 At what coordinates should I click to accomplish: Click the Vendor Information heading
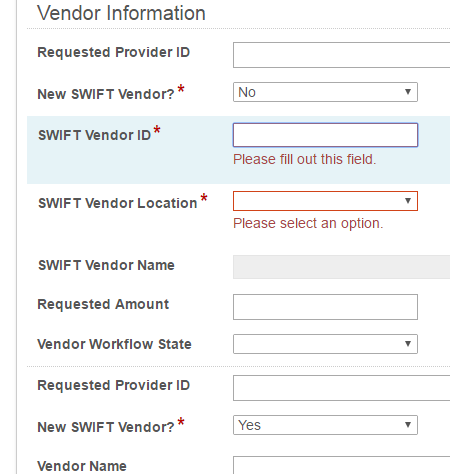pos(121,13)
